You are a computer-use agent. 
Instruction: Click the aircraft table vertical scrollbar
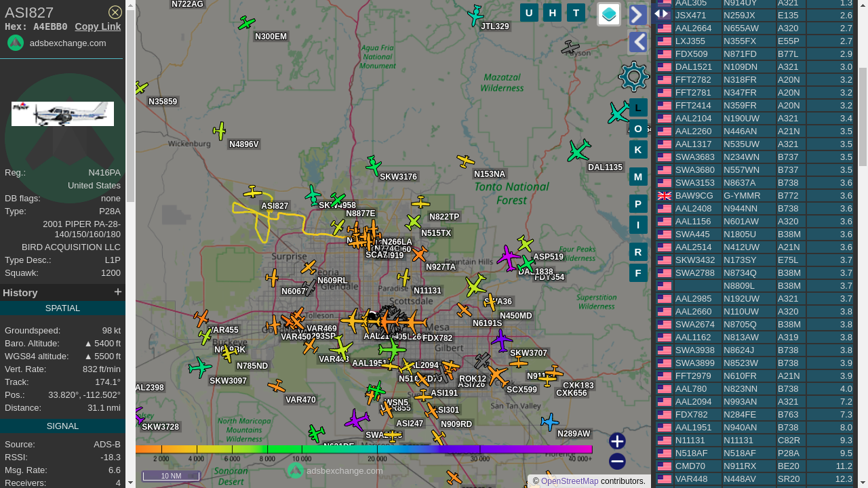click(863, 117)
